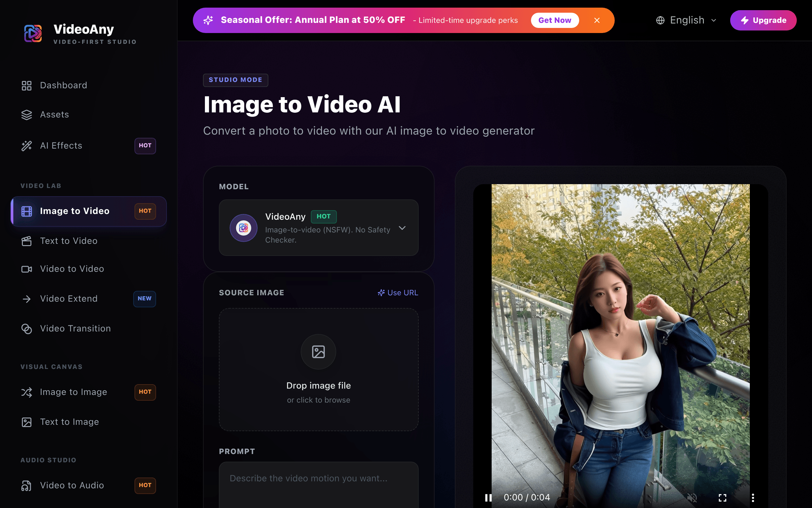Click the HOT badge next to Image to Image
This screenshot has height=508, width=812.
pos(145,392)
